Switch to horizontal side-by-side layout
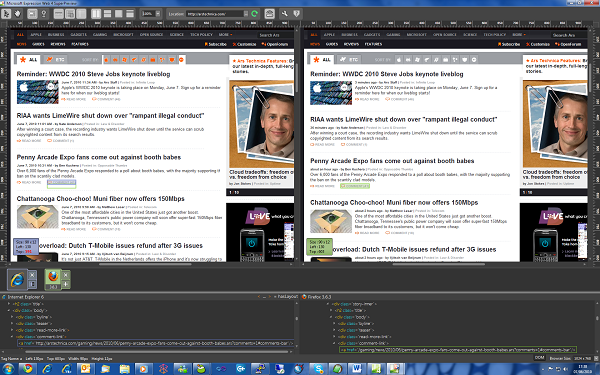Image resolution: width=600 pixels, height=375 pixels. 108,14
